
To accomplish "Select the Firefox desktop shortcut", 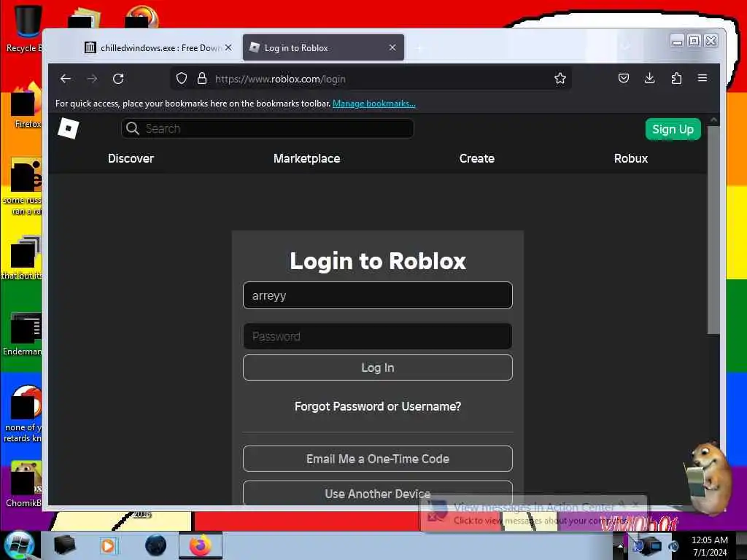I will (26, 106).
